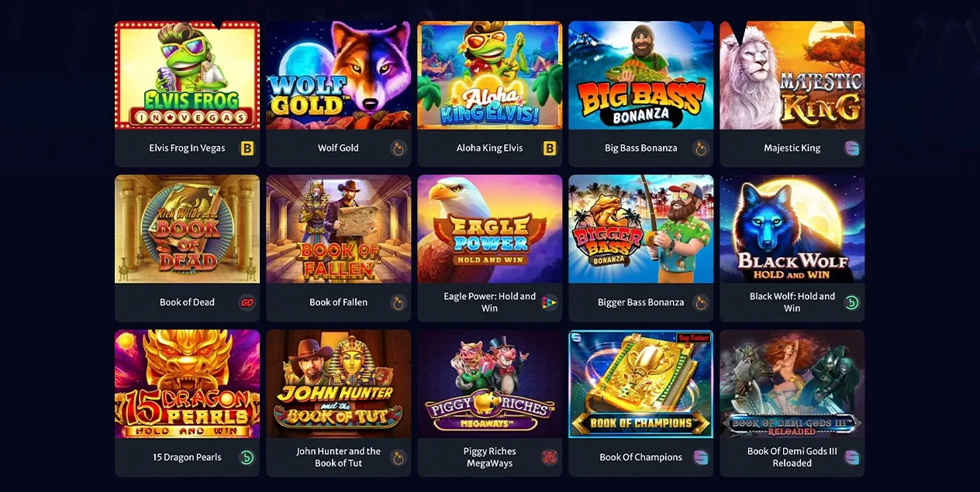Click the provider icon next to Wolf Gold
The height and width of the screenshot is (492, 980).
click(x=399, y=148)
